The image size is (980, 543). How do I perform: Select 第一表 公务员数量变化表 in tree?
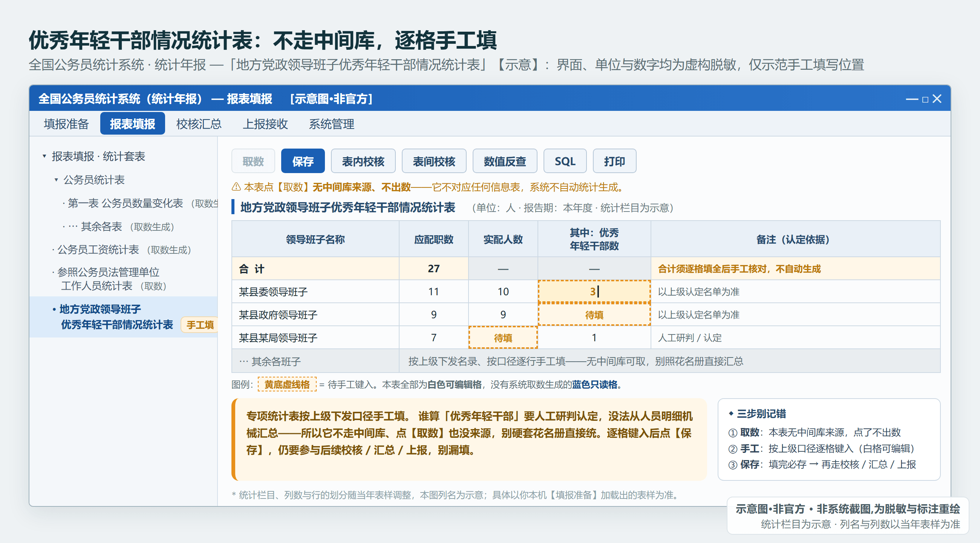(139, 203)
